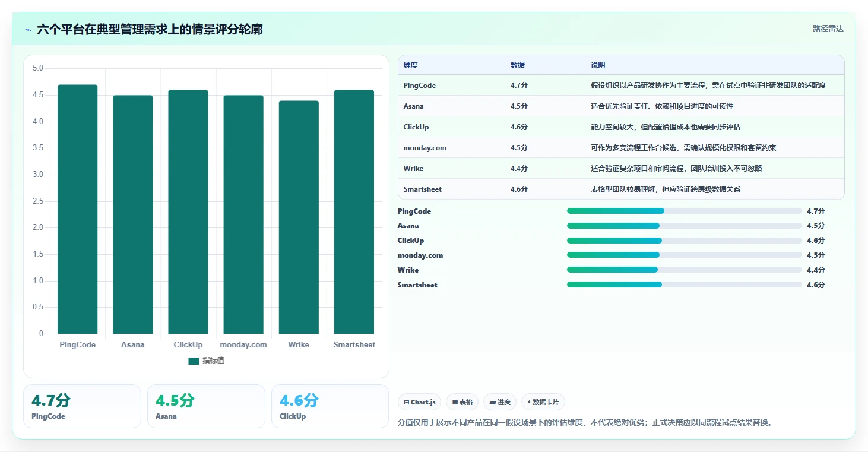The image size is (868, 452).
Task: Click the description starting with 能力空间较大
Action: pos(666,127)
